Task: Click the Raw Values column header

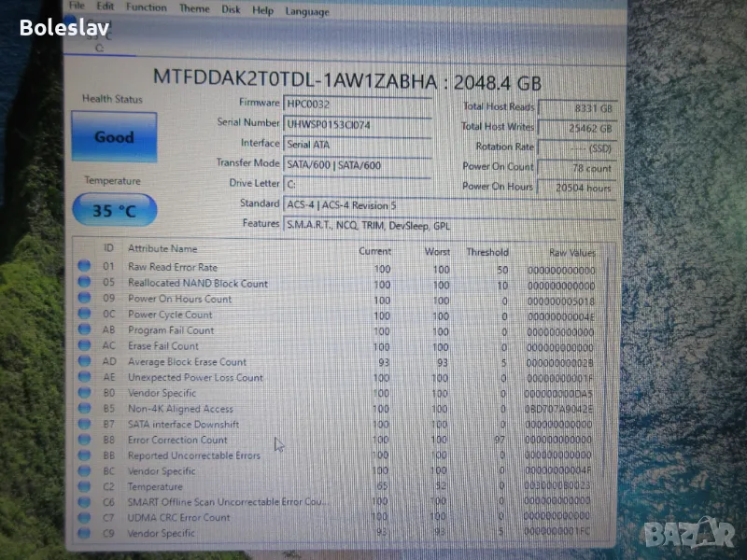Action: (571, 252)
